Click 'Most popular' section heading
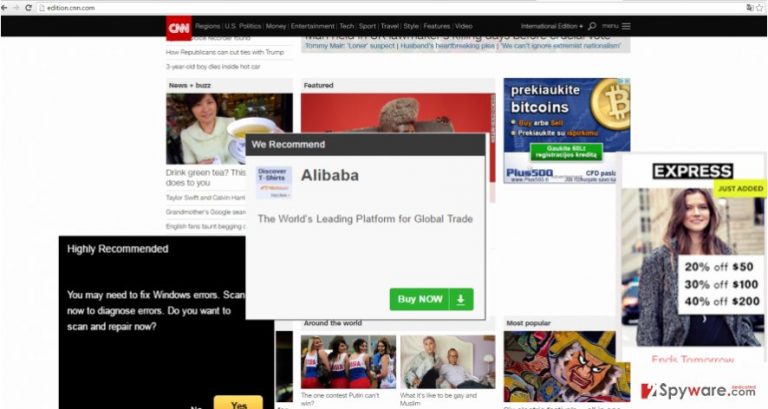The image size is (768, 409). [x=528, y=323]
